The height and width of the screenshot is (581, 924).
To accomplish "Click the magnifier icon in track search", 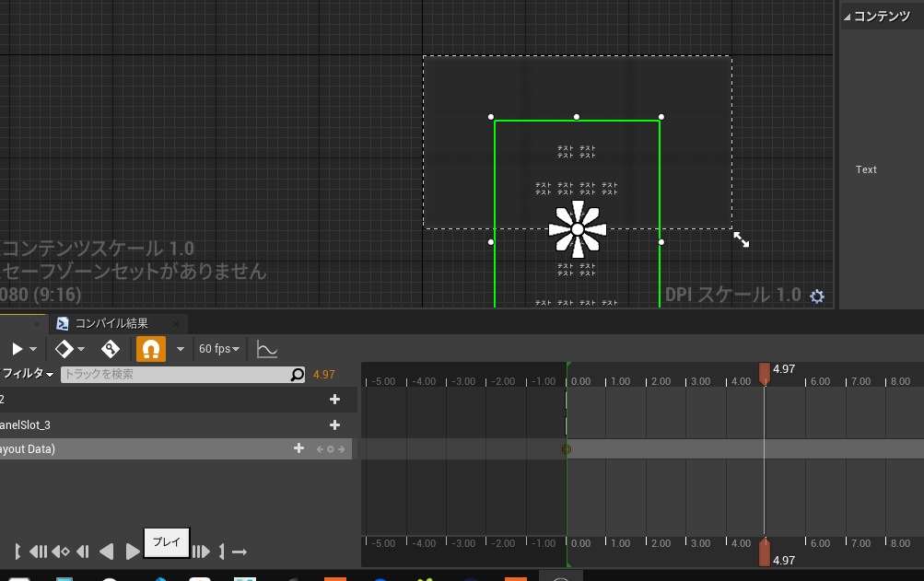I will 298,374.
